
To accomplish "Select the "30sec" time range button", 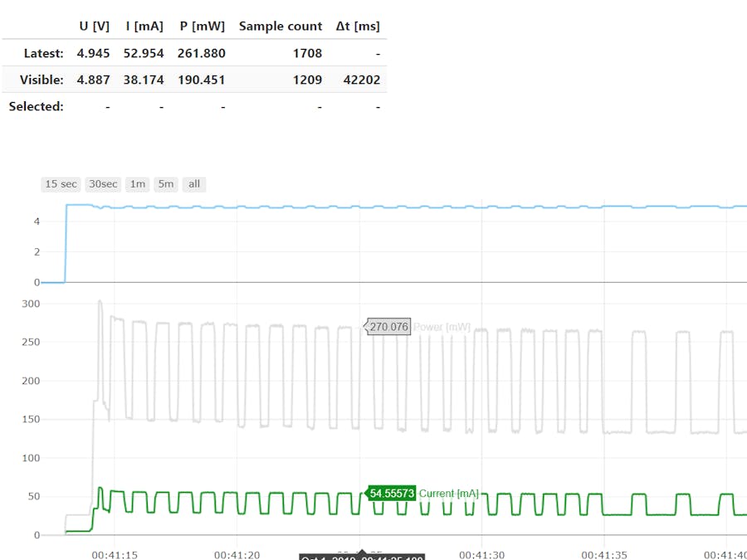I will [x=102, y=183].
